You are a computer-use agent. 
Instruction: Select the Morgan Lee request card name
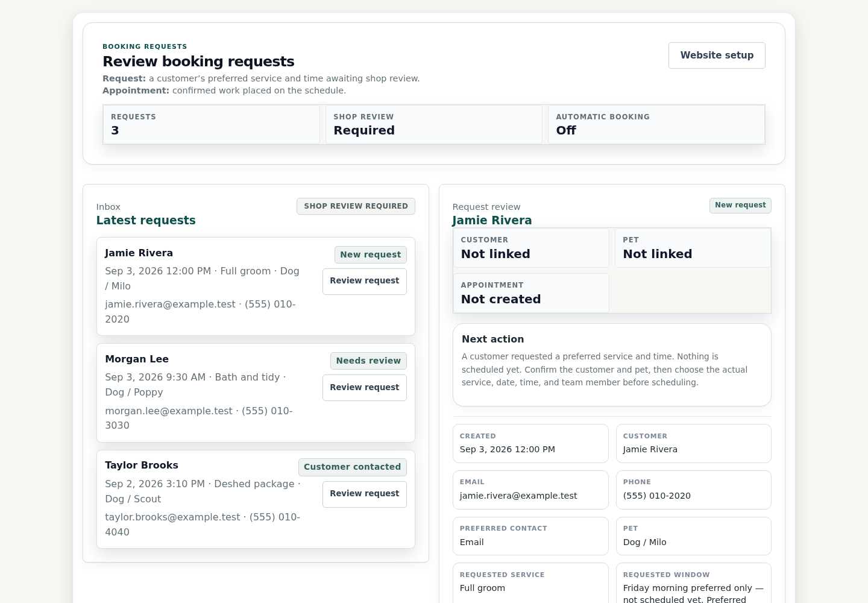coord(137,359)
